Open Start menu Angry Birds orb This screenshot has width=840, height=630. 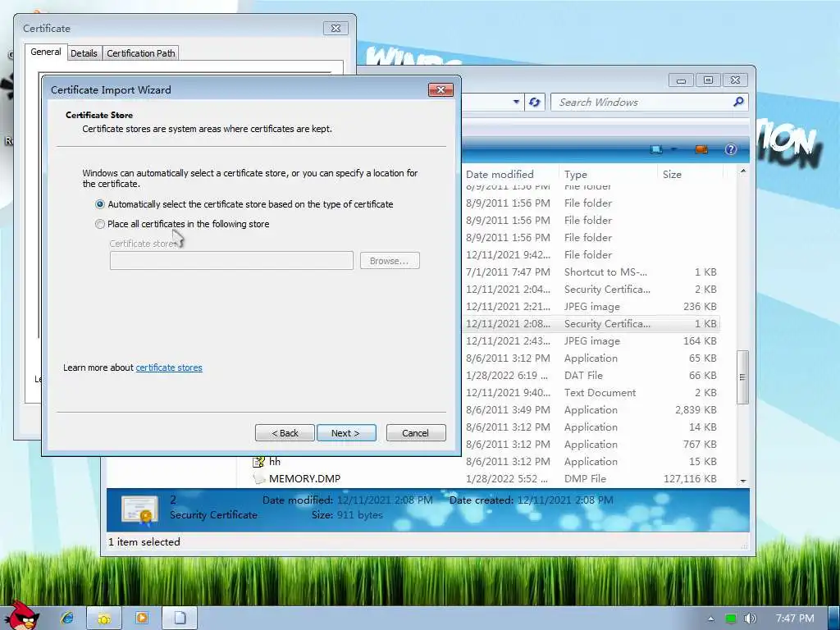22,616
